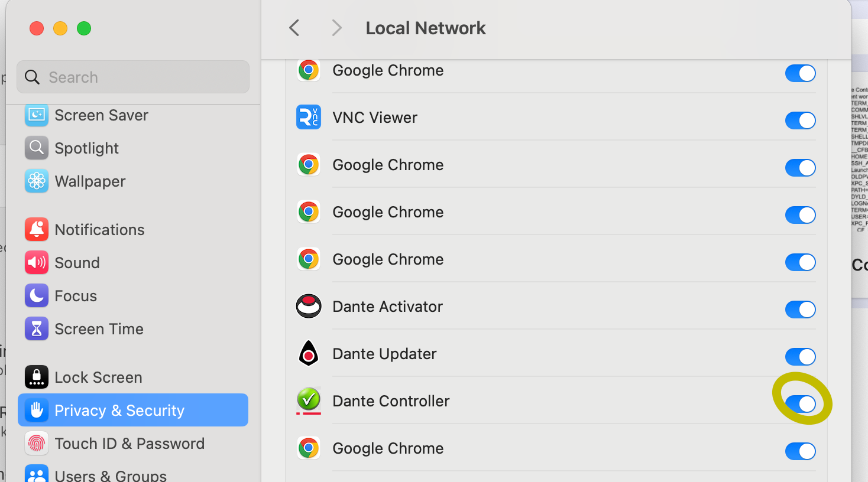Open Screen Saver settings icon
The image size is (868, 482).
(x=37, y=115)
